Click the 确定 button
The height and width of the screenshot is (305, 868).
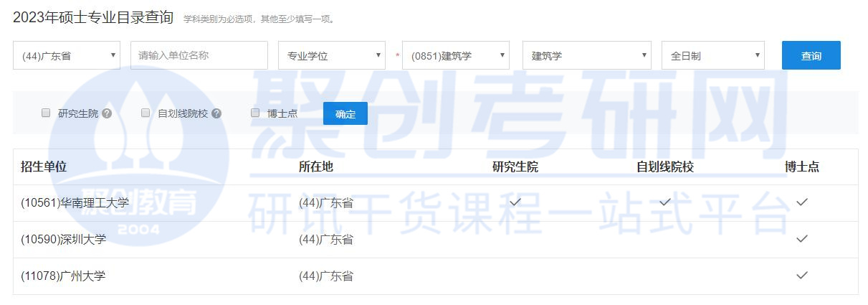pos(345,113)
